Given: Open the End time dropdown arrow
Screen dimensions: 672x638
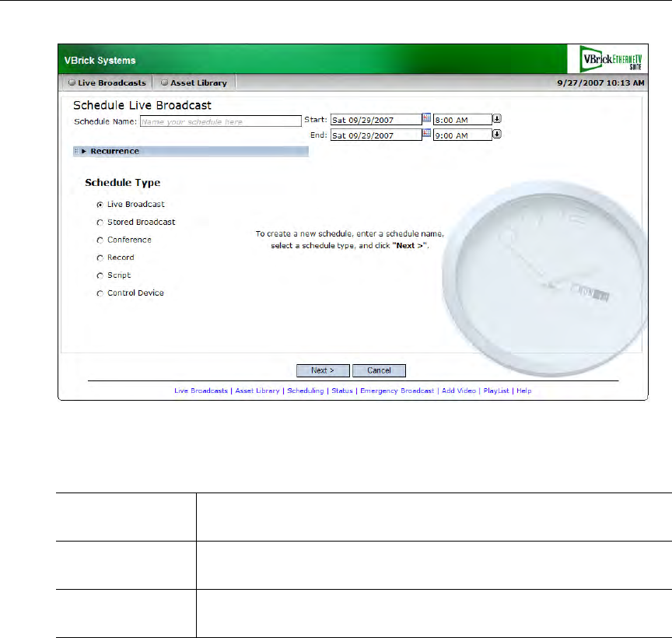Looking at the screenshot, I should [497, 135].
